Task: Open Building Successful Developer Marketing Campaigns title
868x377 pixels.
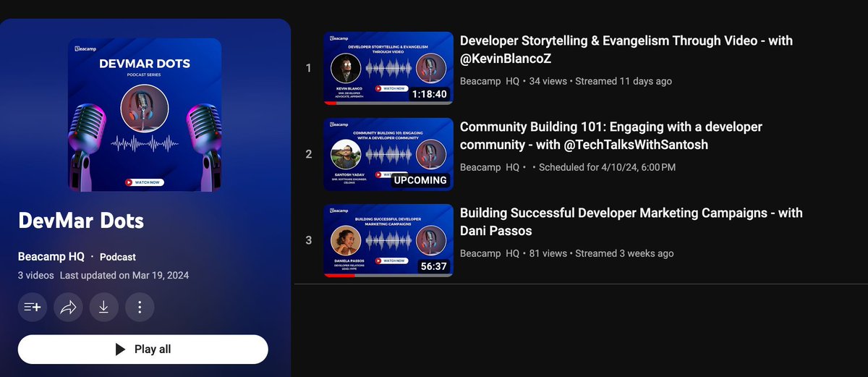Action: point(631,221)
